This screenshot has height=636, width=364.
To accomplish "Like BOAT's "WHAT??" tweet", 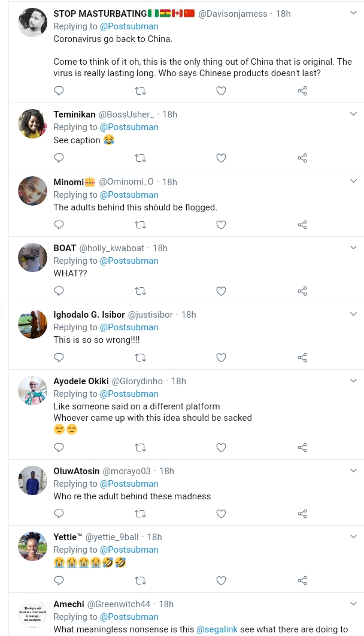I will click(221, 291).
